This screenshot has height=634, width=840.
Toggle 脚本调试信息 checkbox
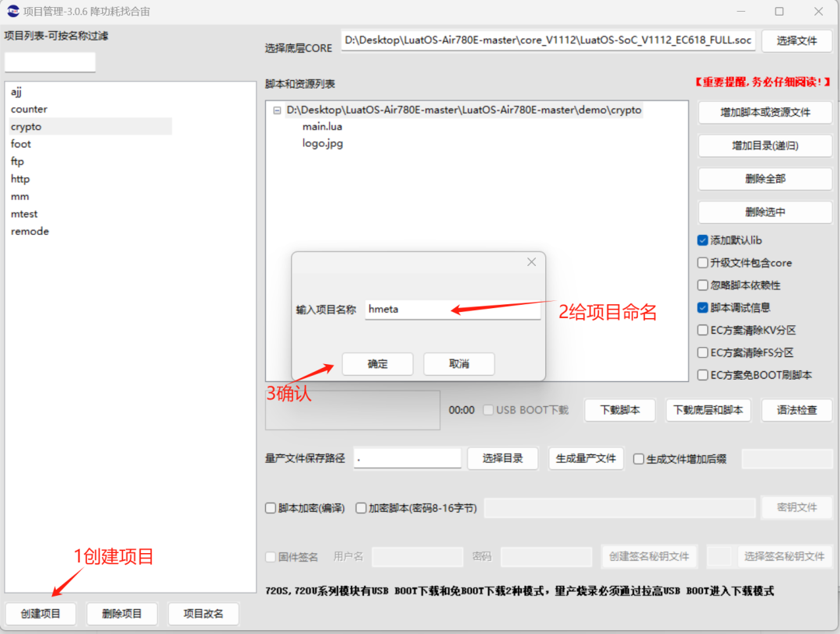coord(702,307)
